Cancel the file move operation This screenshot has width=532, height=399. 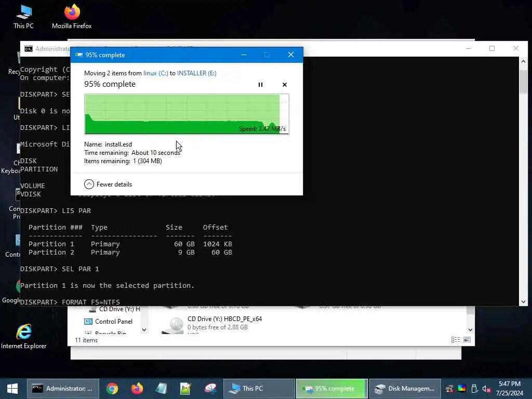tap(284, 85)
